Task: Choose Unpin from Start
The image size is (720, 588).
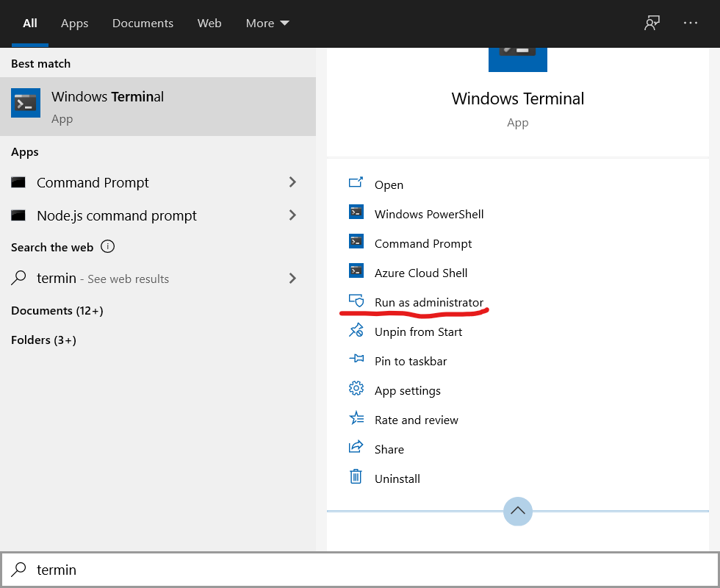Action: tap(418, 331)
